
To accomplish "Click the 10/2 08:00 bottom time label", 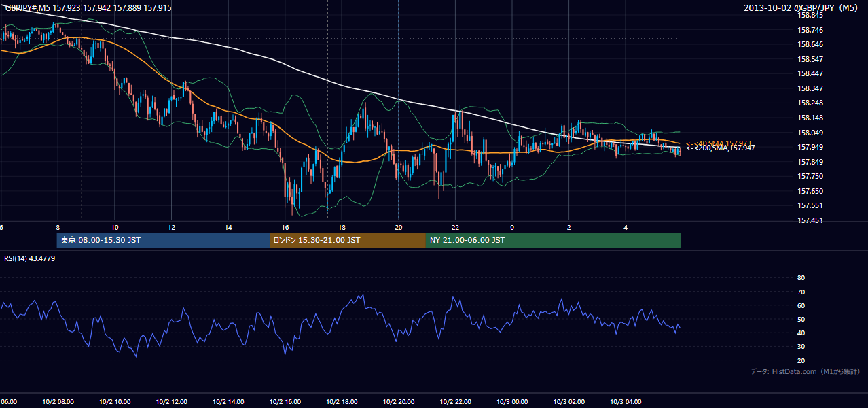I will [x=58, y=402].
